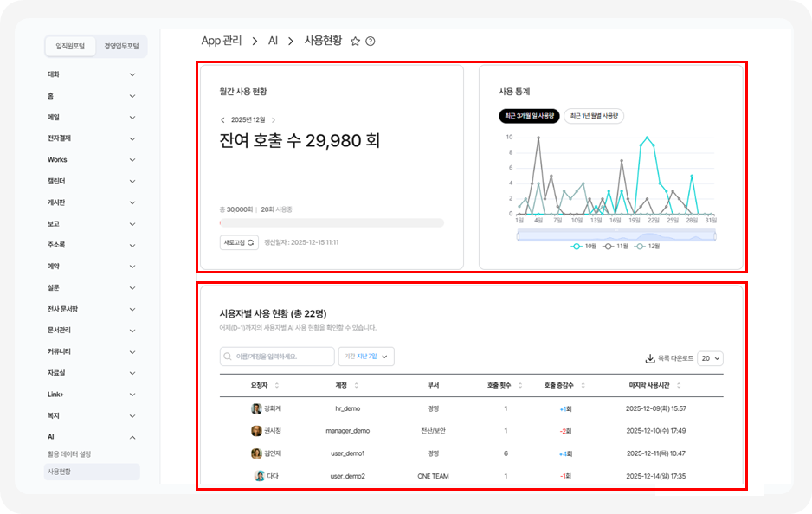
Task: Go to previous month with the left arrow
Action: point(222,120)
